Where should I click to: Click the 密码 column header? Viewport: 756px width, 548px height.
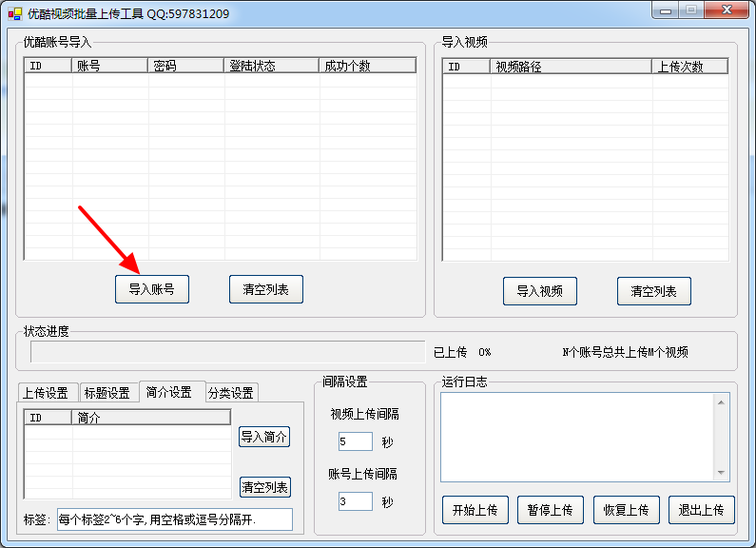tap(186, 66)
